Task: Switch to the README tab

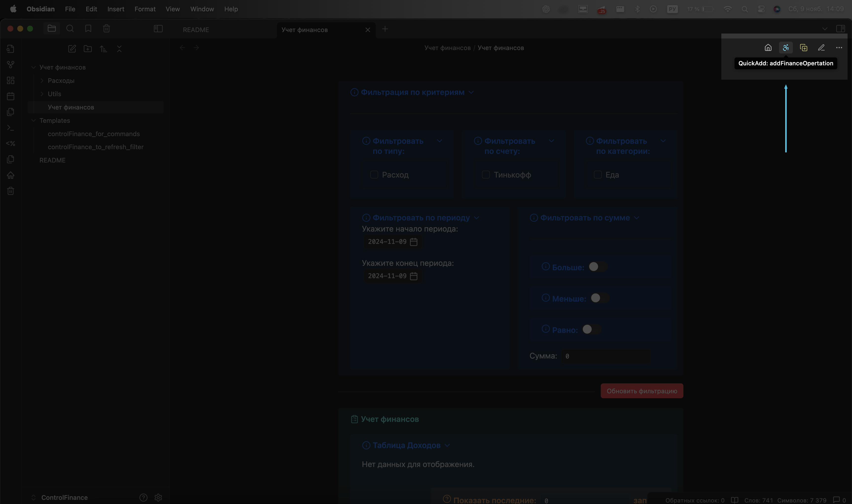Action: tap(196, 30)
